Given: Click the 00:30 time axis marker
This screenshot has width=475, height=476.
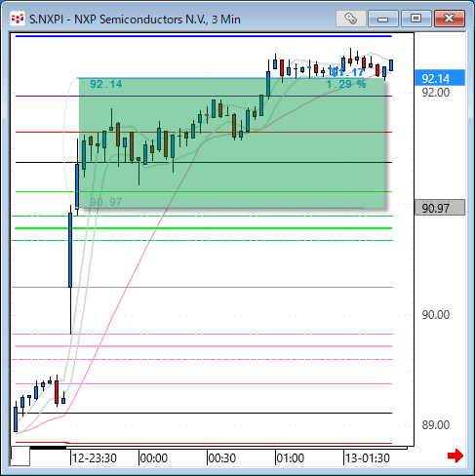Looking at the screenshot, I should 221,458.
